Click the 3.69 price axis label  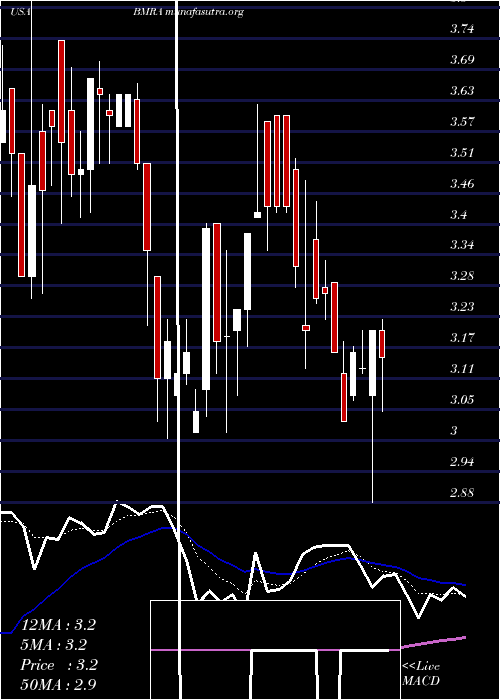[x=461, y=60]
